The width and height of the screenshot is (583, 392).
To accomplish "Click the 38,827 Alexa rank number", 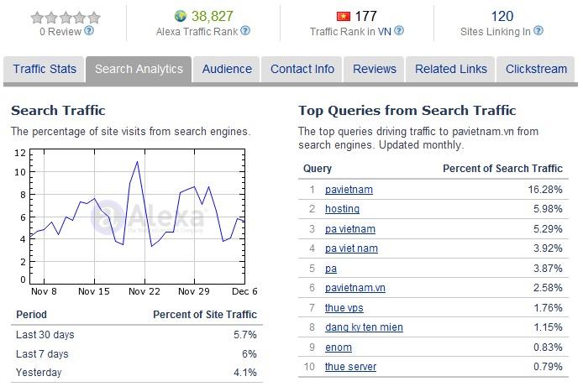I will point(212,16).
